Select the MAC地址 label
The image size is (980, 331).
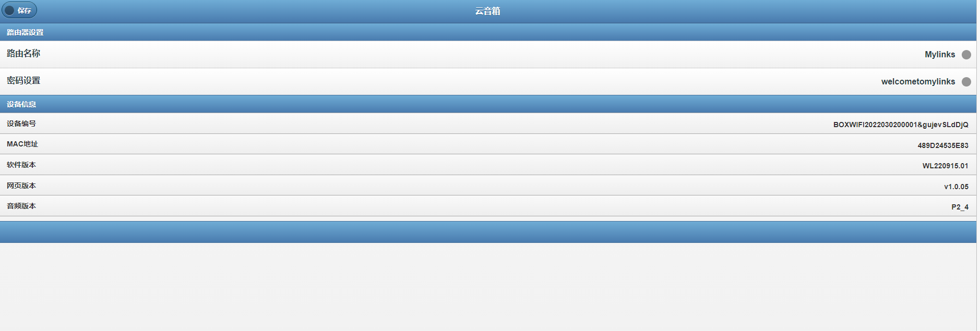(22, 144)
